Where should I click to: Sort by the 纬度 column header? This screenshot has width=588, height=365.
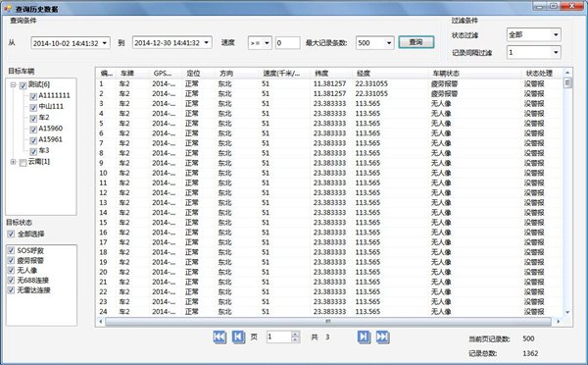(x=332, y=74)
